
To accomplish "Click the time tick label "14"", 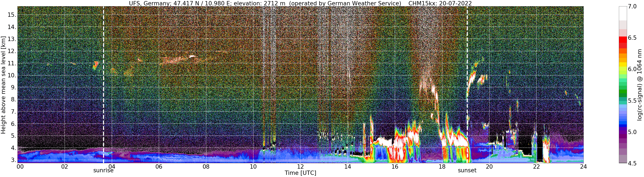I will tap(347, 166).
